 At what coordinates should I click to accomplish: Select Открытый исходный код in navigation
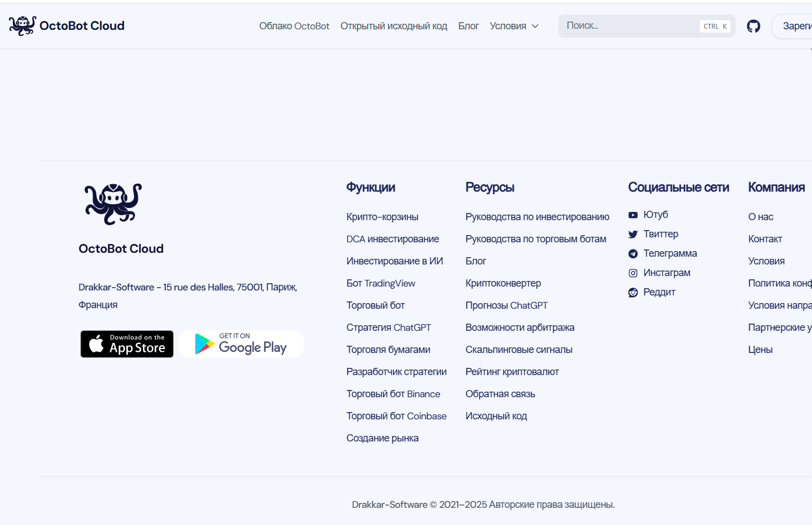[x=394, y=26]
